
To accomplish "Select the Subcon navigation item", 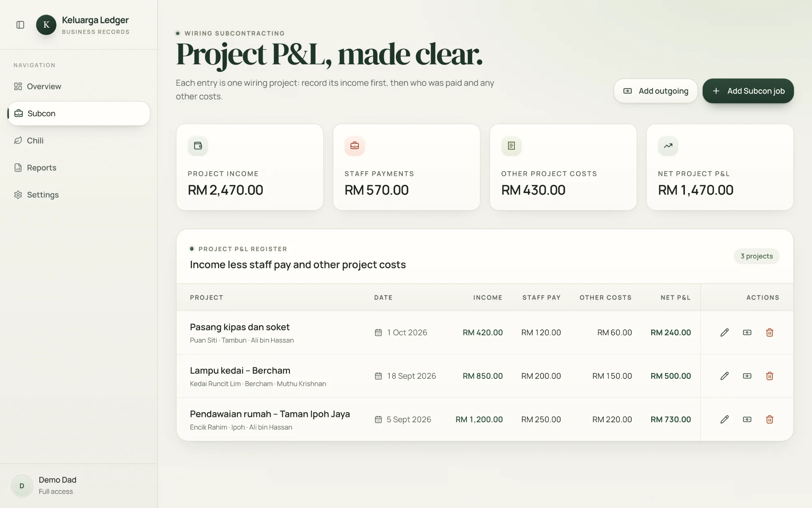I will coord(79,113).
